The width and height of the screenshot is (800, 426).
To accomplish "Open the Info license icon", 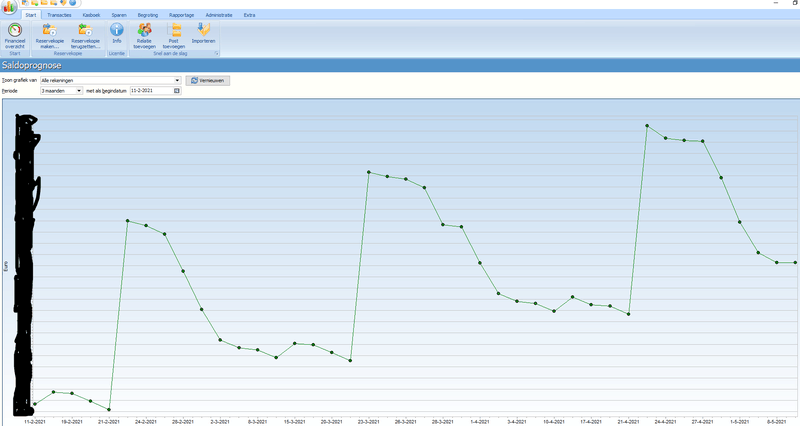I will pyautogui.click(x=117, y=30).
